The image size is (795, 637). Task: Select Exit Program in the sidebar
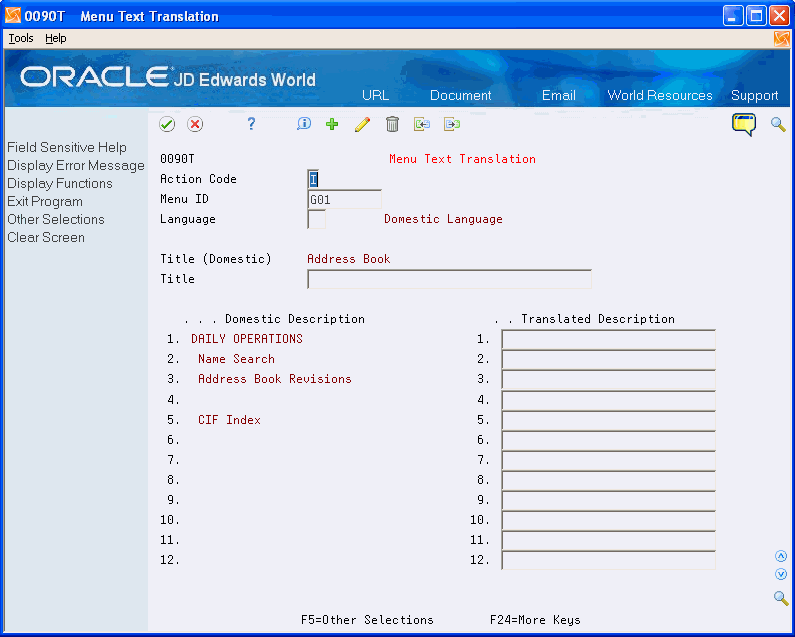tap(45, 202)
